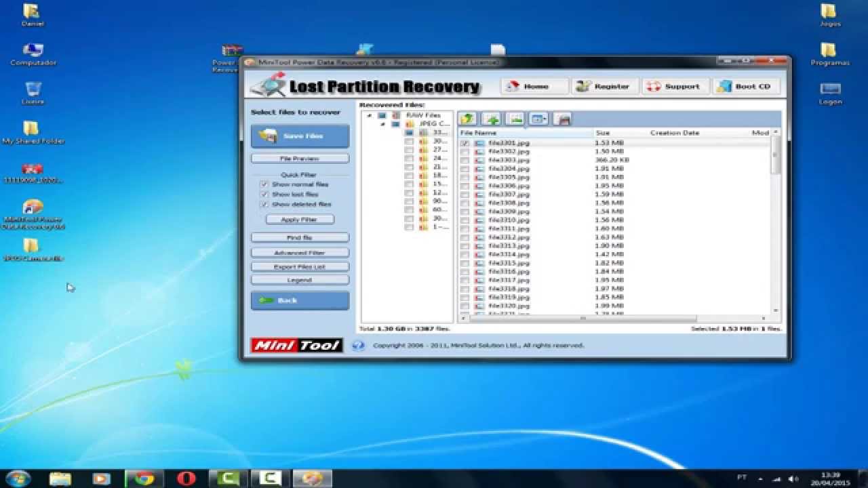868x488 pixels.
Task: Click the go up folder toolbar icon
Action: 469,119
